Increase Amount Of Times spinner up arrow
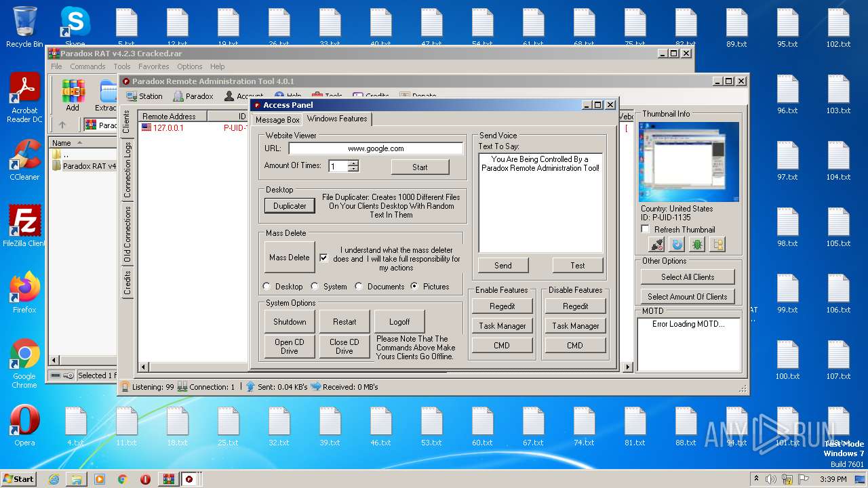The height and width of the screenshot is (488, 868). click(353, 163)
